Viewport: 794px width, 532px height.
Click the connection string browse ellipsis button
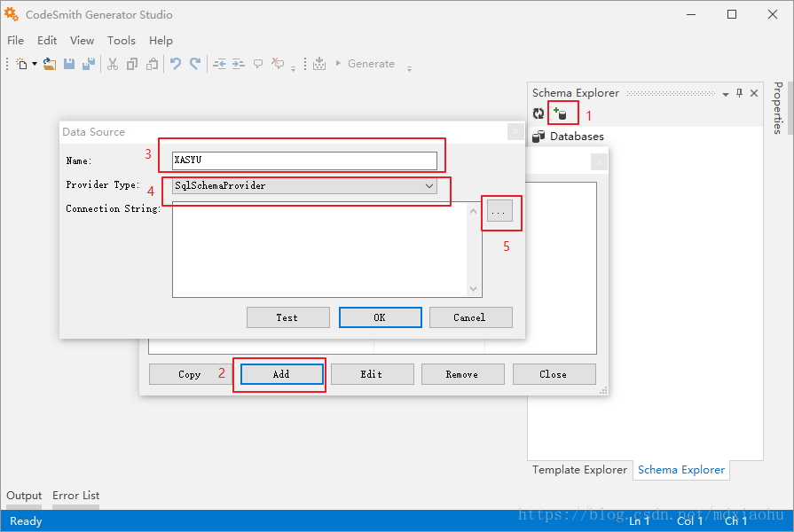click(x=499, y=211)
